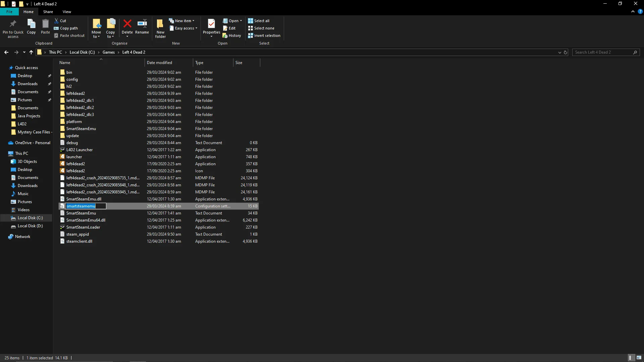
Task: Select the debug text document
Action: 72,143
